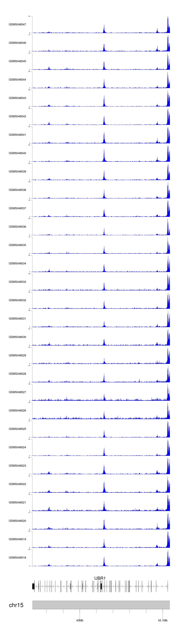Click the gray chr15 ideogram bar
Viewport: 179px width, 644px height.
click(101, 605)
